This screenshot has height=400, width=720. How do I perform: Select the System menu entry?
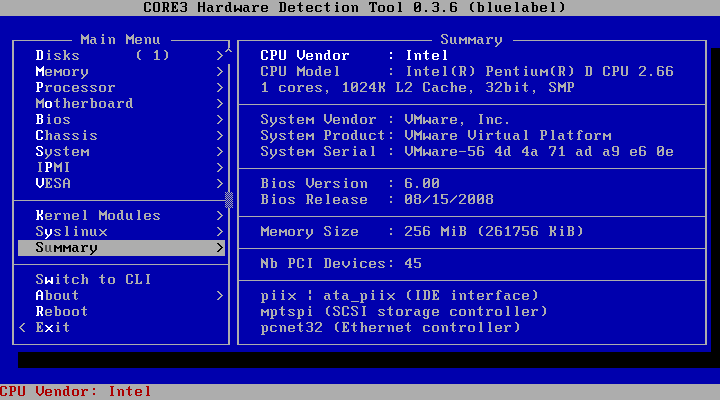(x=121, y=152)
